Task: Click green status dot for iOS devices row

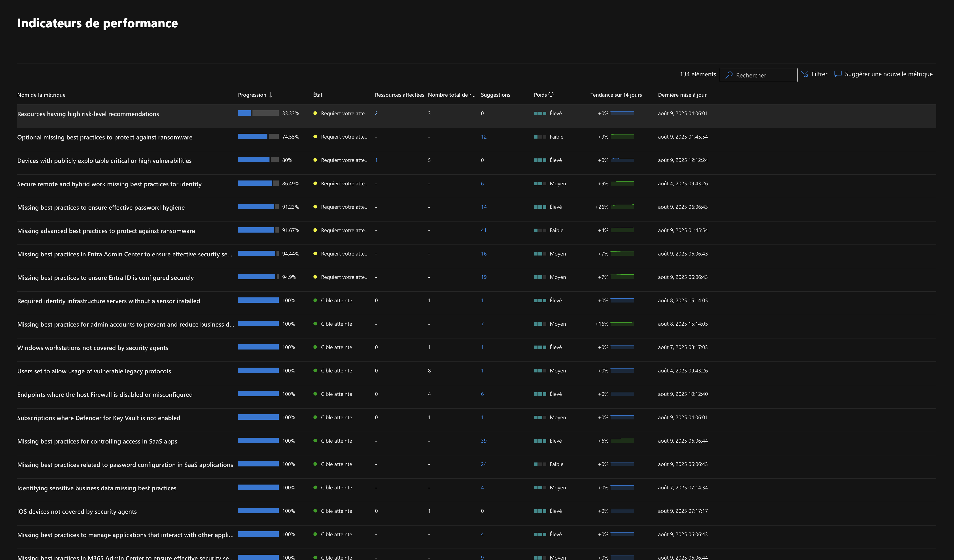Action: click(x=315, y=511)
